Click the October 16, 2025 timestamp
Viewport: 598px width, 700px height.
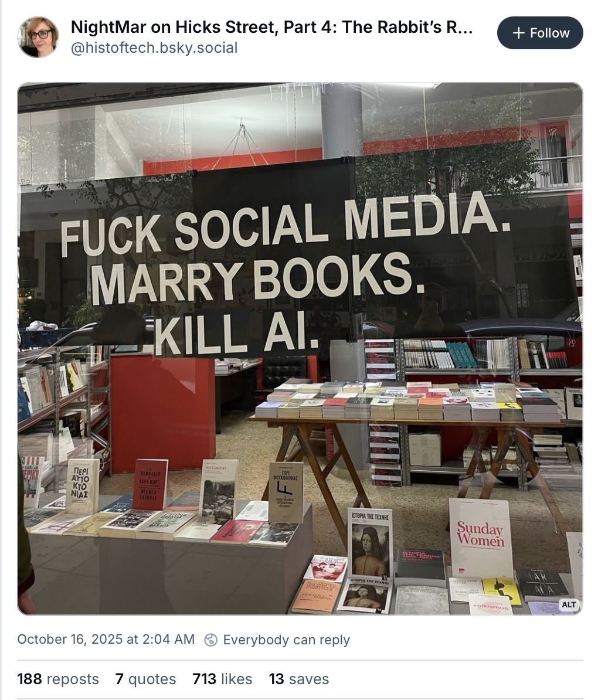106,639
